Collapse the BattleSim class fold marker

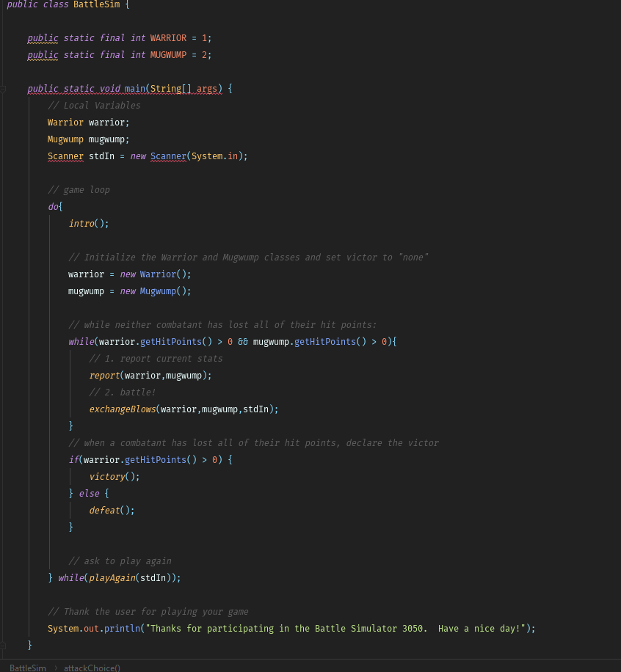tap(4, 4)
